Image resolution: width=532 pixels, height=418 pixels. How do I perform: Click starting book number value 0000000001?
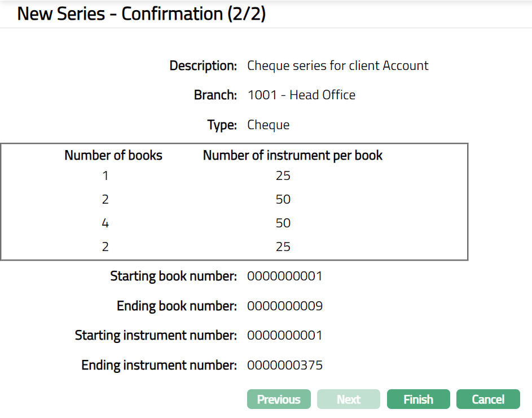tap(284, 276)
